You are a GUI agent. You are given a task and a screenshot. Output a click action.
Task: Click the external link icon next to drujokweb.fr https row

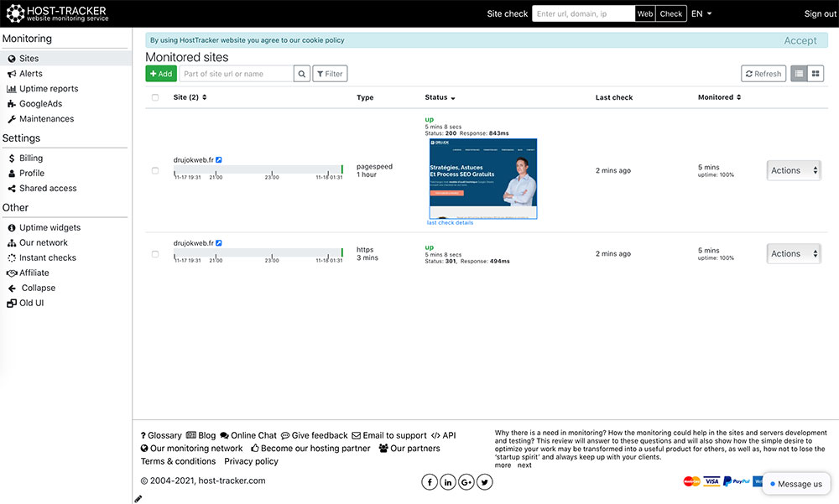click(219, 243)
